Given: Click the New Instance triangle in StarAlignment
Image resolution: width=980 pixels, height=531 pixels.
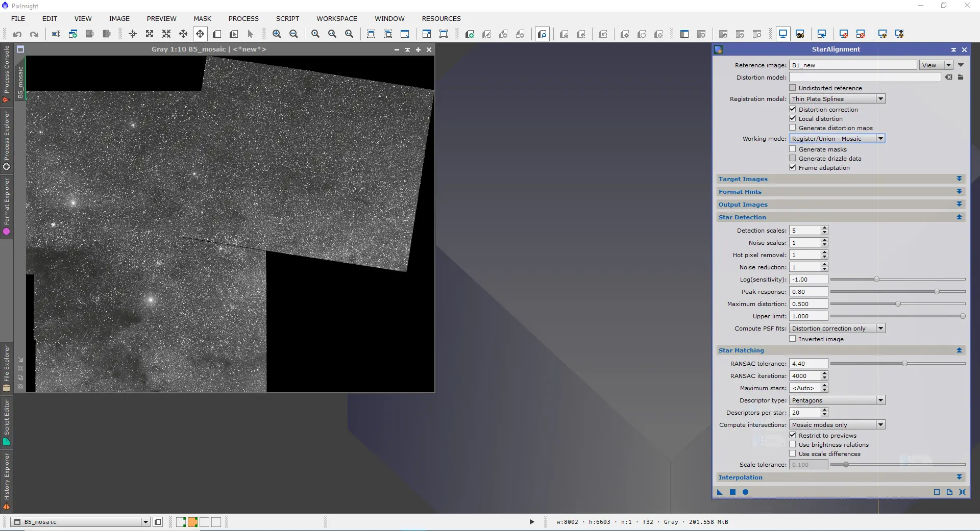Looking at the screenshot, I should 720,492.
